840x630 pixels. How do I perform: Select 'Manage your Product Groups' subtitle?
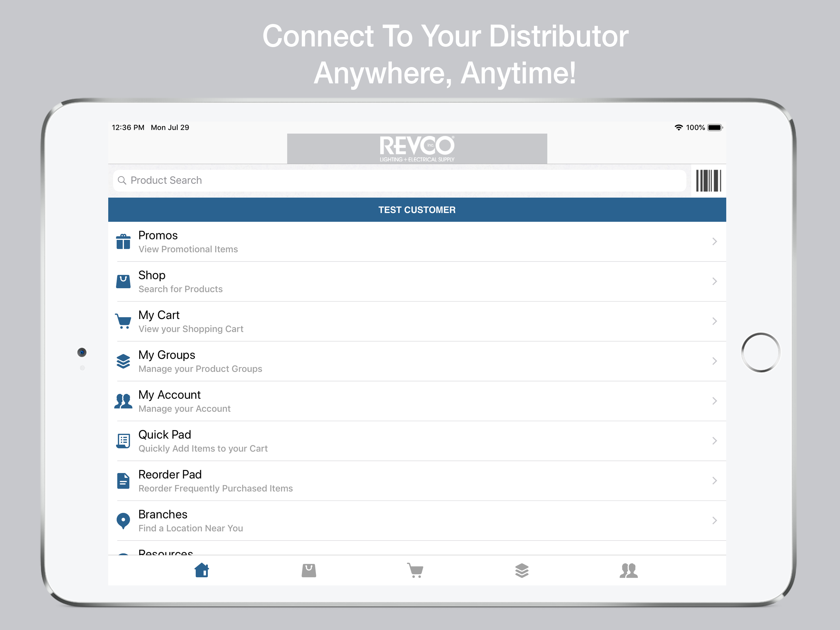point(200,369)
